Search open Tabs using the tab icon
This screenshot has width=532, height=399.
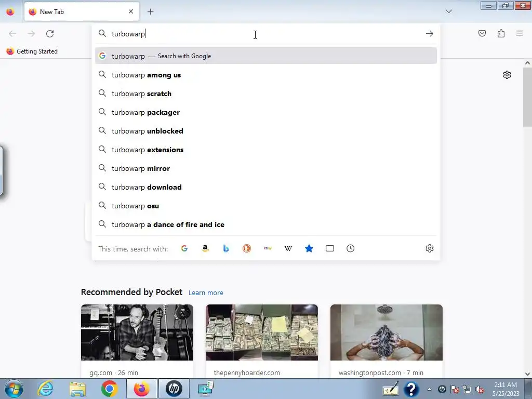pos(330,248)
